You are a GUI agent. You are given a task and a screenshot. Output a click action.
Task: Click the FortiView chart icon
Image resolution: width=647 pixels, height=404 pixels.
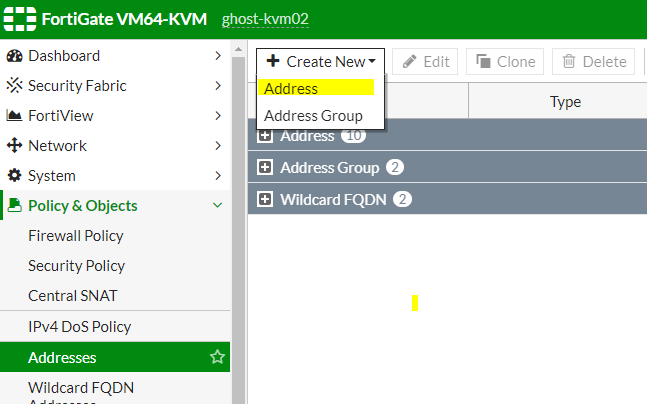(15, 116)
